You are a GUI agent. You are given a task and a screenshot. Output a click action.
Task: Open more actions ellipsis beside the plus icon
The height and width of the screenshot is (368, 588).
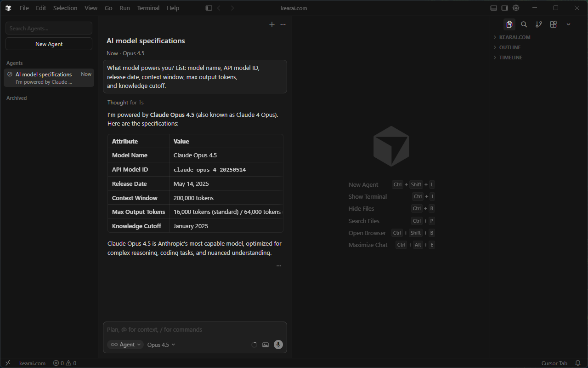pyautogui.click(x=283, y=24)
